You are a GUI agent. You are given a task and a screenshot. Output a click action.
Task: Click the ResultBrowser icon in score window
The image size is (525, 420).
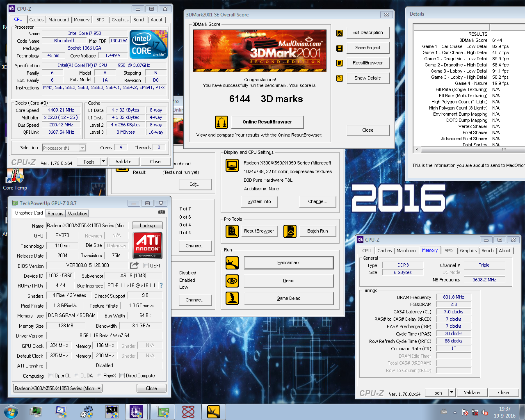[340, 63]
